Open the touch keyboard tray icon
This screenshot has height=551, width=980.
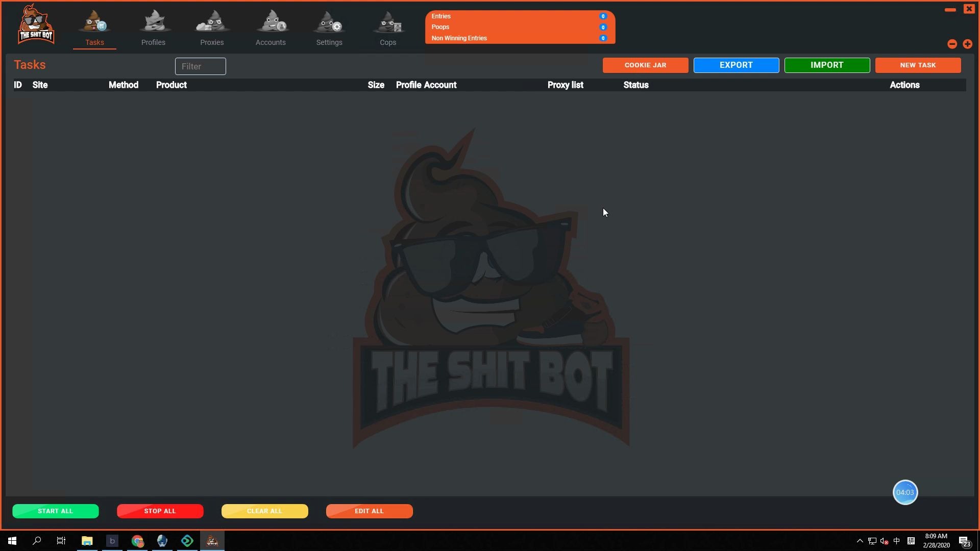(x=911, y=541)
